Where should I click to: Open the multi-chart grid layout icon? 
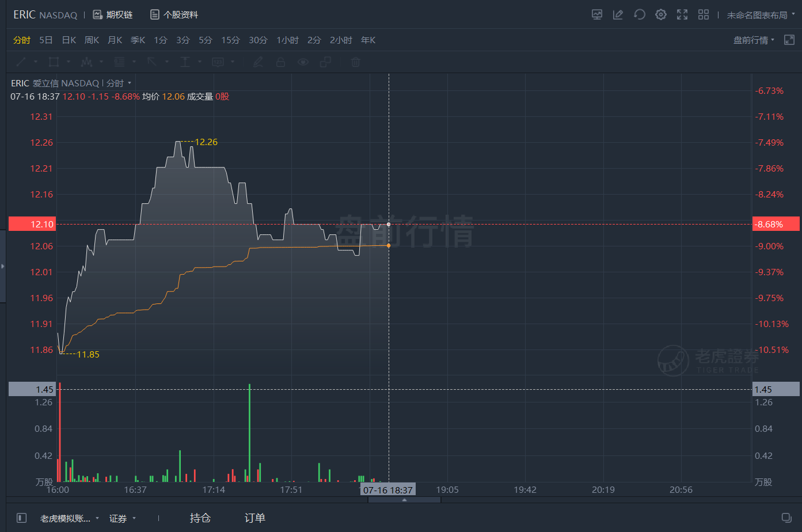704,14
